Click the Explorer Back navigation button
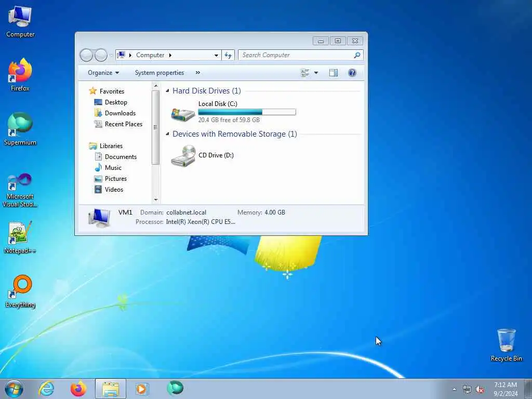The height and width of the screenshot is (399, 532). (86, 55)
